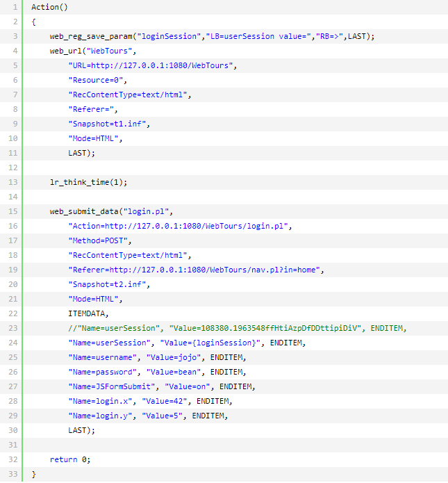Viewport: 448px width, 483px height.
Task: Click LAST); on line 11
Action: tap(81, 153)
